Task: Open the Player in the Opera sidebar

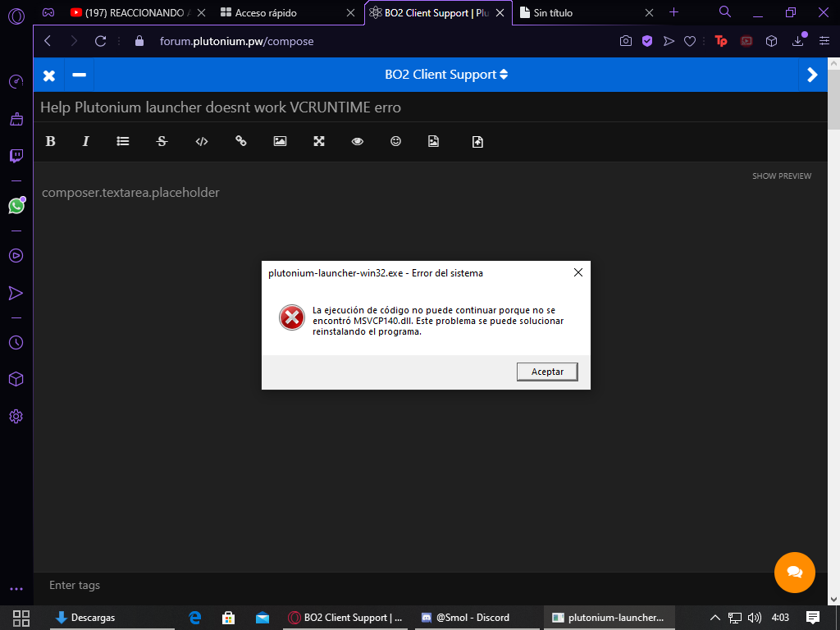Action: (16, 256)
